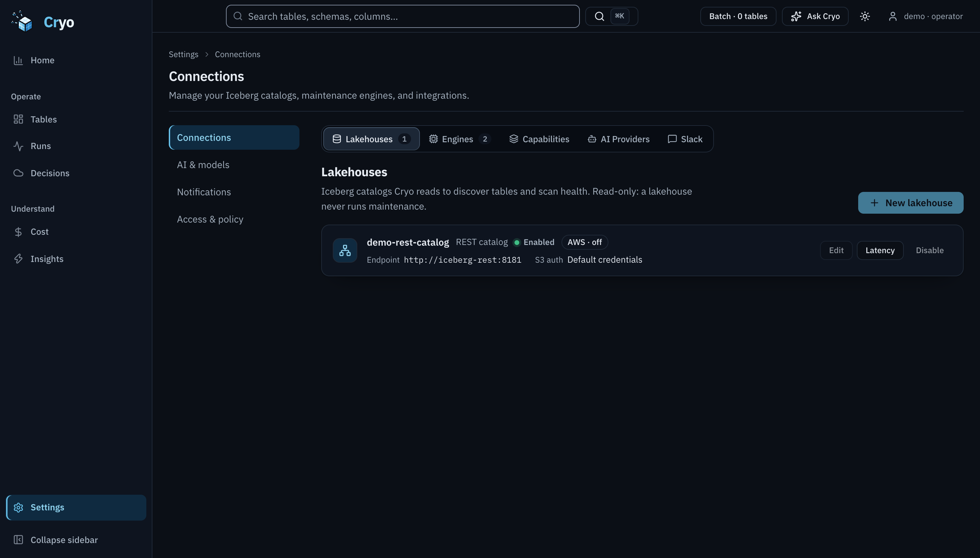The width and height of the screenshot is (980, 558).
Task: Open the Insights page
Action: (76, 259)
